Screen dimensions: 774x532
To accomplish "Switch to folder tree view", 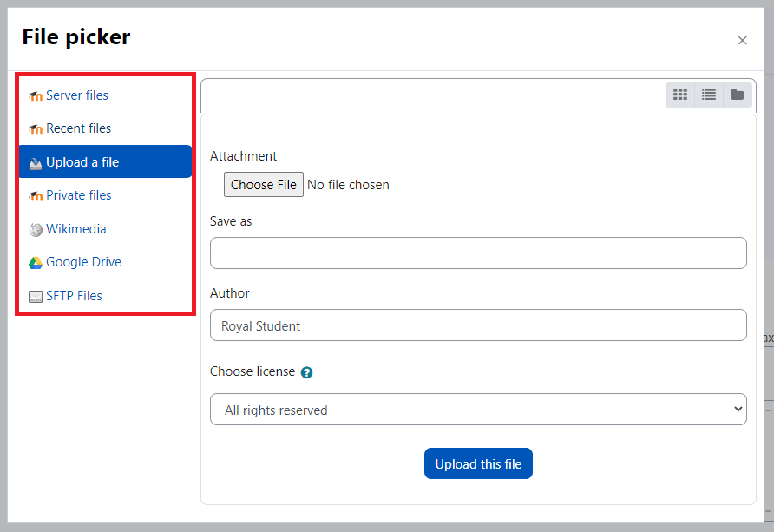I will pos(737,95).
